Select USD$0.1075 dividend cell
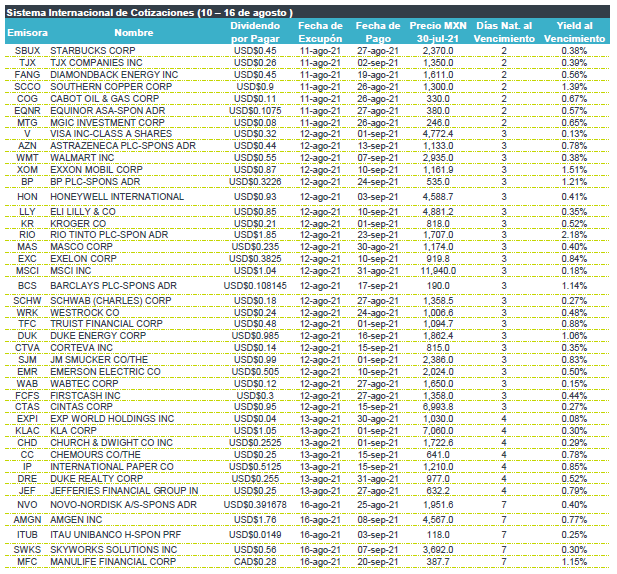 (x=255, y=111)
